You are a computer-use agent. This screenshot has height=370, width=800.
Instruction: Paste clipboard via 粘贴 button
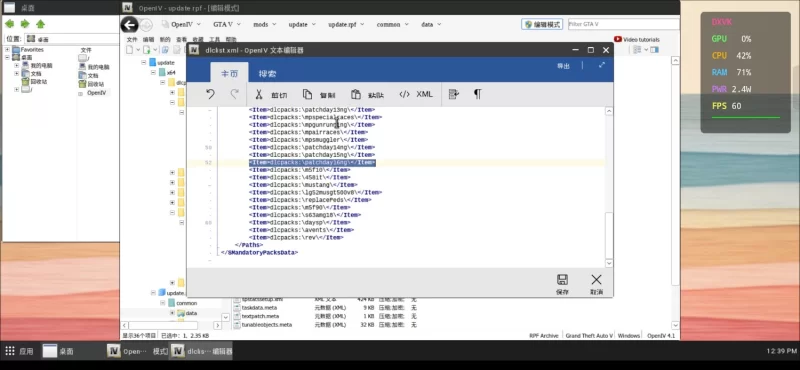click(x=367, y=94)
